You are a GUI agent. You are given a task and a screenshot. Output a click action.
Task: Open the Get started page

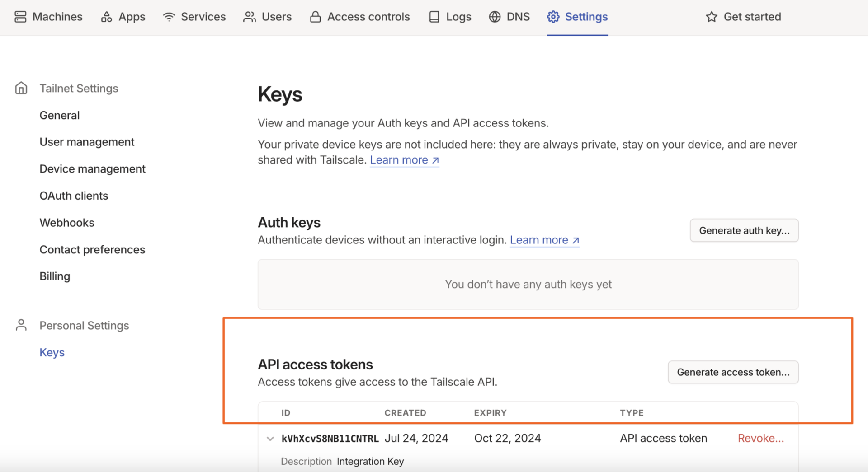pos(743,17)
